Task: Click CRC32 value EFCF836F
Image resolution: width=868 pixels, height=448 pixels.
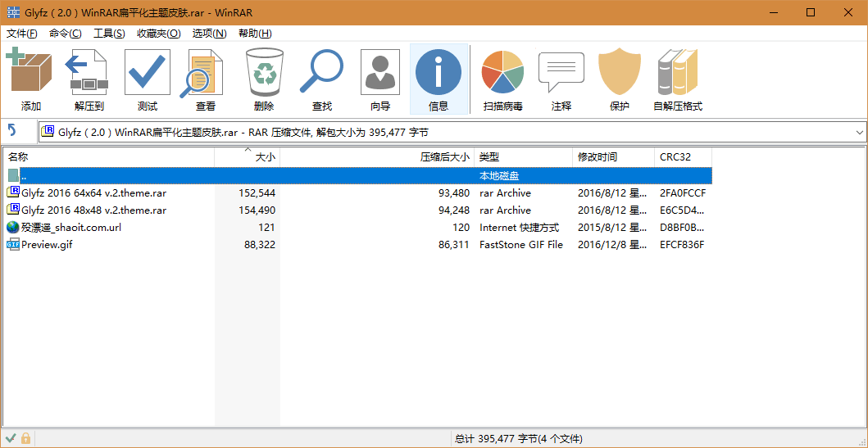Action: pos(682,244)
